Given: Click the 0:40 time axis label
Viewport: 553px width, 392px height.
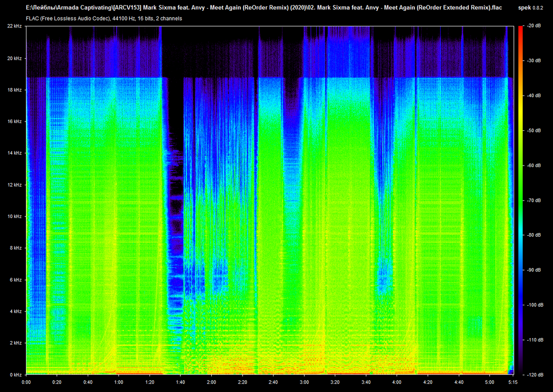Looking at the screenshot, I should click(88, 382).
